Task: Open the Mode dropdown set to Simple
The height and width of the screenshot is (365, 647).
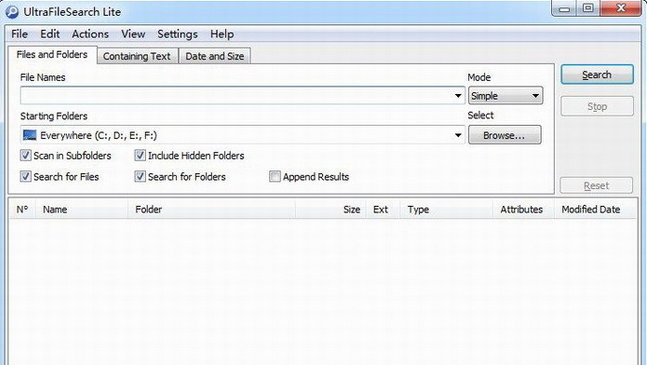Action: [505, 96]
